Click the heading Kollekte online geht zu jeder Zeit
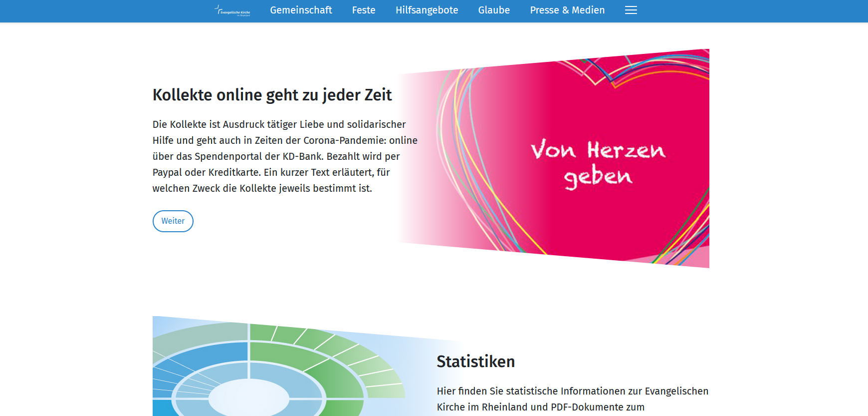Image resolution: width=868 pixels, height=416 pixels. [x=272, y=94]
